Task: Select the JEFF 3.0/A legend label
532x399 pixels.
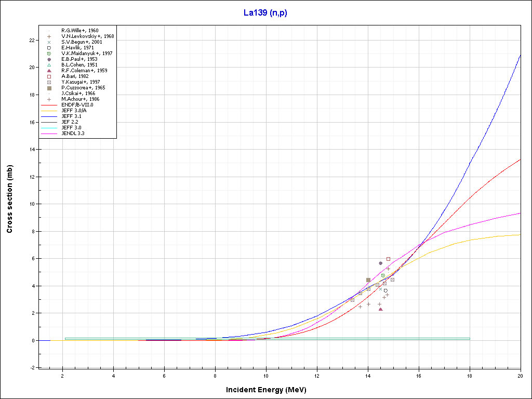Action: click(74, 111)
